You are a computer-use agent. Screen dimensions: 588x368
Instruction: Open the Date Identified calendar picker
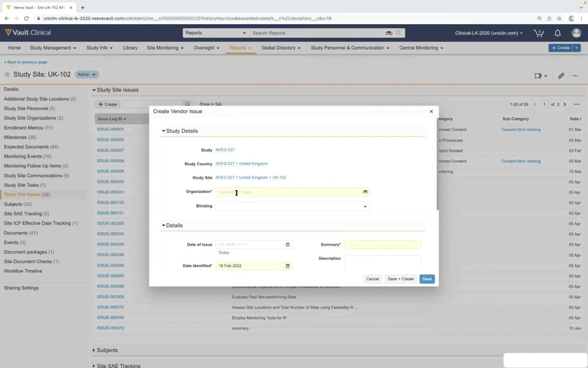click(x=288, y=266)
